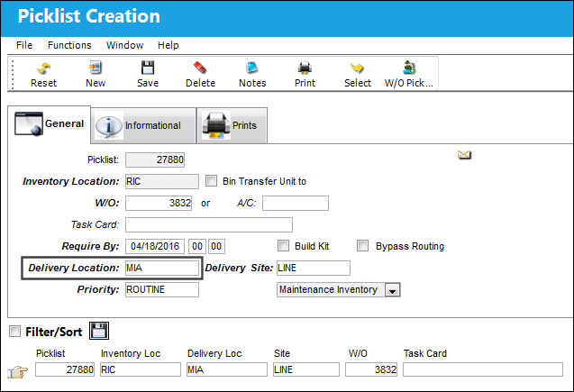Select grid Inventory Loc cell RIC
Viewport: 574px width, 392px height.
pyautogui.click(x=141, y=369)
